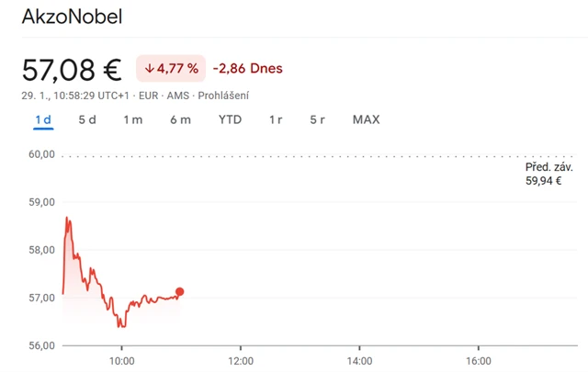This screenshot has width=588, height=372.
Task: Click the 60,00 price axis label
Action: pyautogui.click(x=42, y=154)
